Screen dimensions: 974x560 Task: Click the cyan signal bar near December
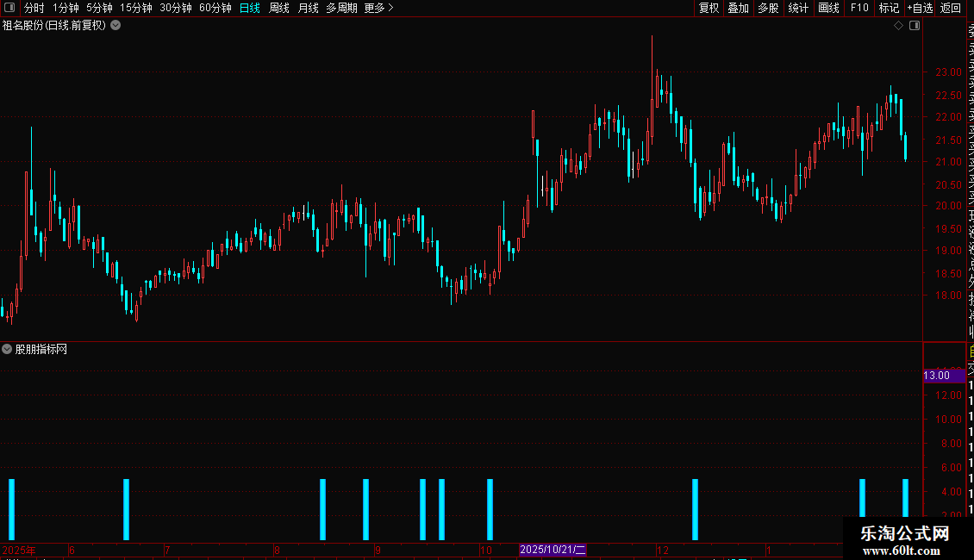coord(695,509)
